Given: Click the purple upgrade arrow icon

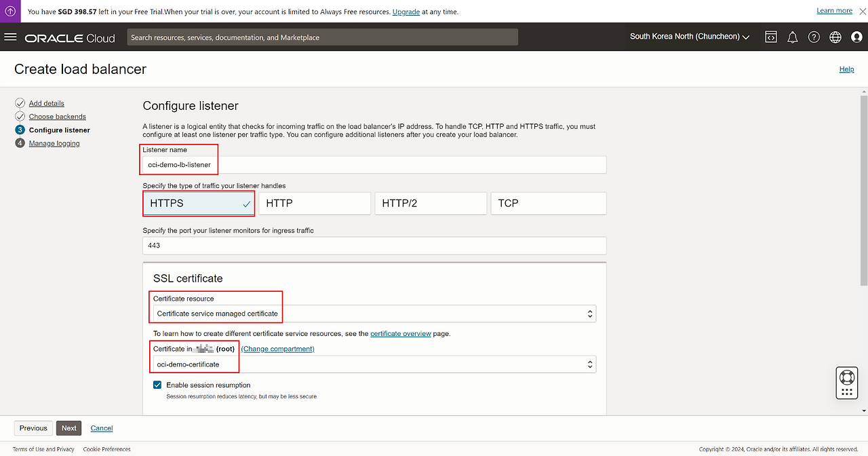Looking at the screenshot, I should [x=10, y=12].
